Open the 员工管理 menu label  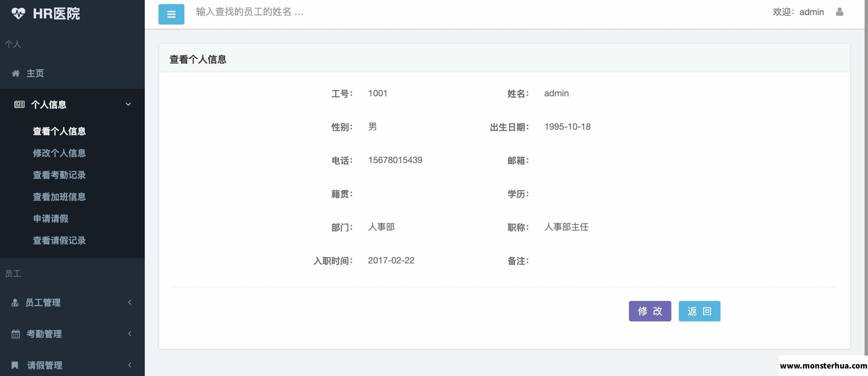pyautogui.click(x=43, y=303)
